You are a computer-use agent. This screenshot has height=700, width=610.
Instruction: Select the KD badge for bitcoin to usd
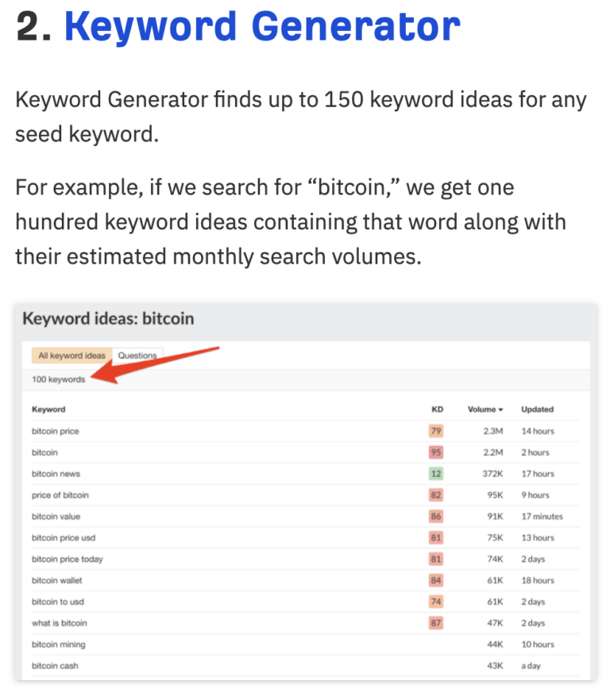(435, 602)
